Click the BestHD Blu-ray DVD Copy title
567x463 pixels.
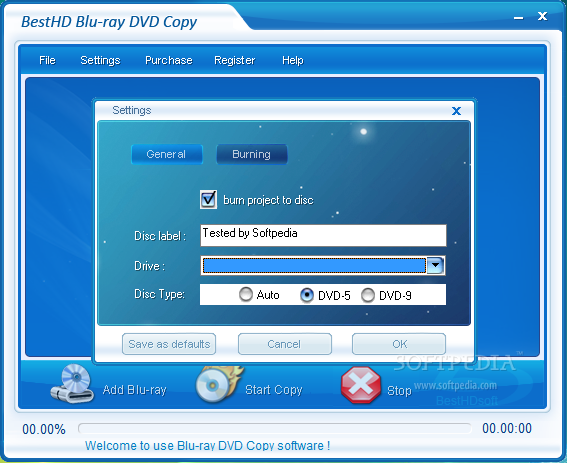(x=109, y=22)
